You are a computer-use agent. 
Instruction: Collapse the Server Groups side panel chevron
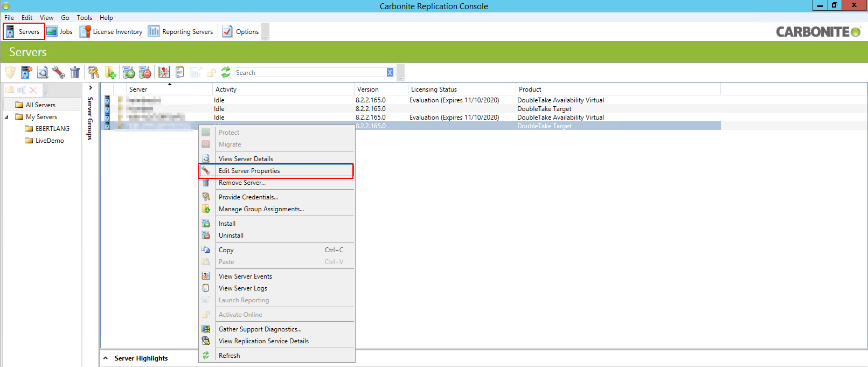tap(91, 88)
